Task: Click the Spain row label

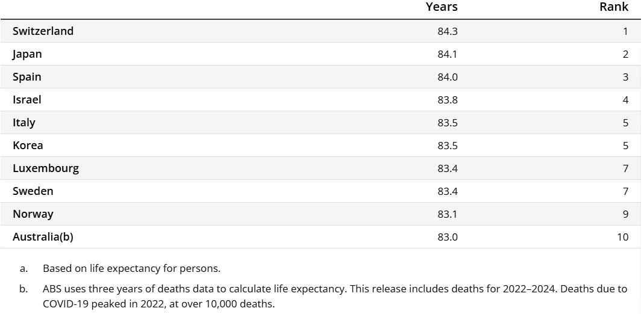Action: point(27,77)
